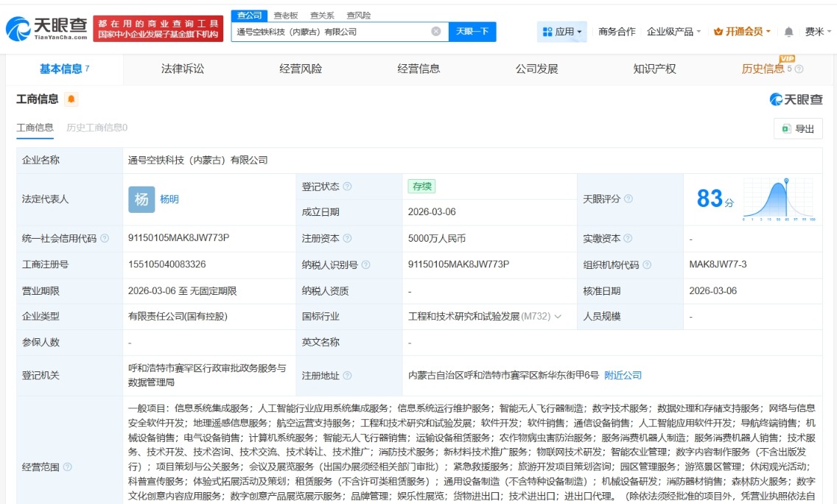Click the 杨 avatar of the legal representative

click(141, 199)
